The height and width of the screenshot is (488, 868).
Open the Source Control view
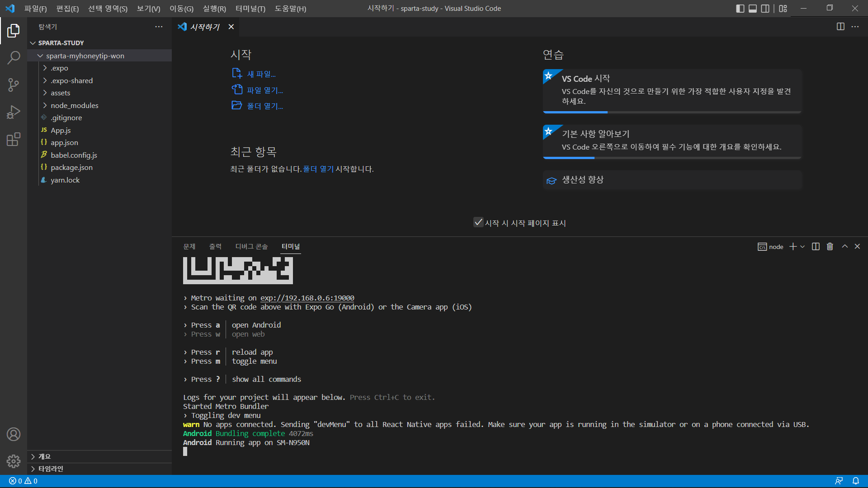(x=14, y=84)
